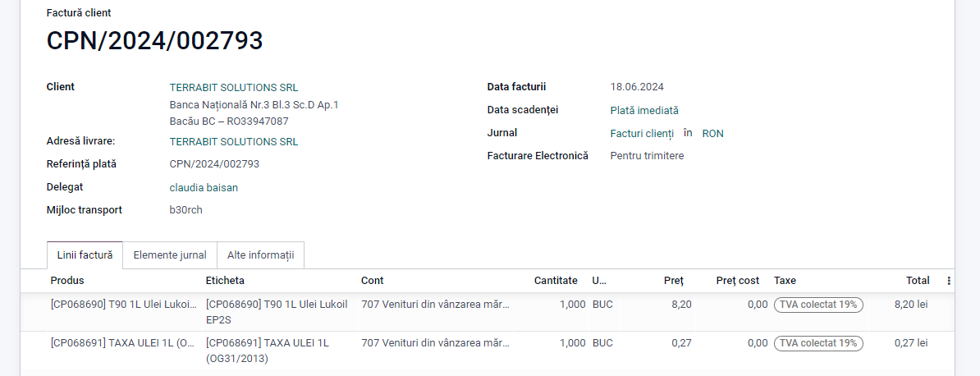Click the Mijloc transport value b30rch

(x=185, y=209)
